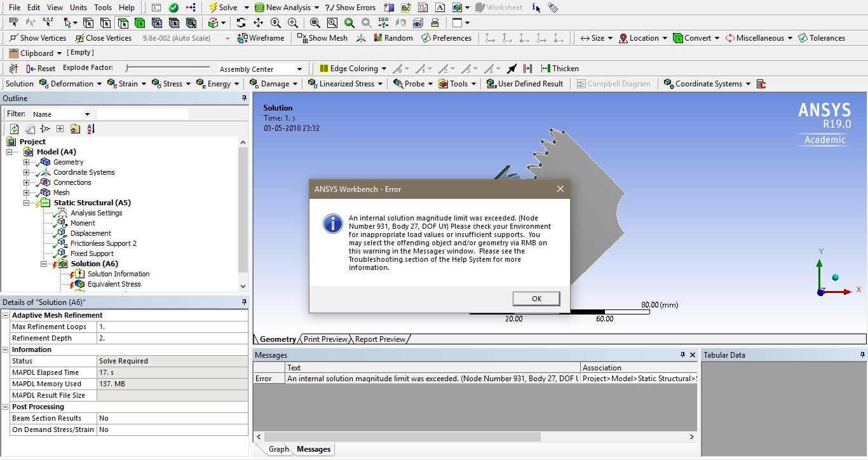Open the Assembly Center combo box
868x460 pixels.
click(x=261, y=69)
